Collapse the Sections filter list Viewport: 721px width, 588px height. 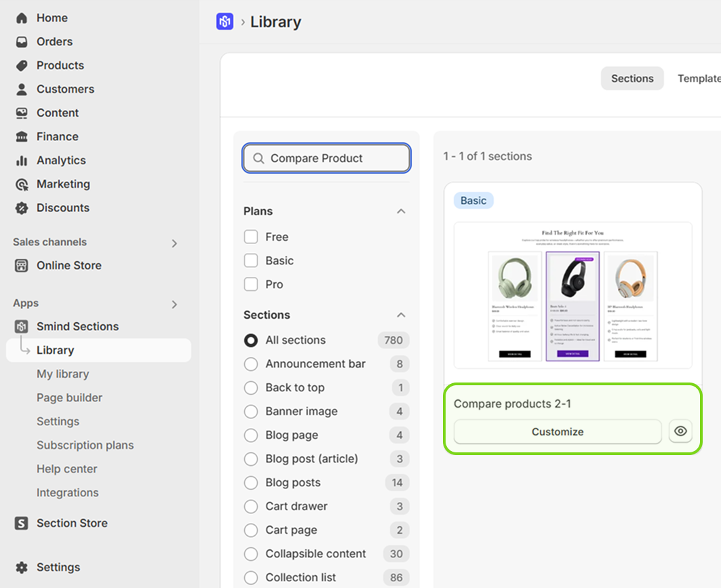401,315
